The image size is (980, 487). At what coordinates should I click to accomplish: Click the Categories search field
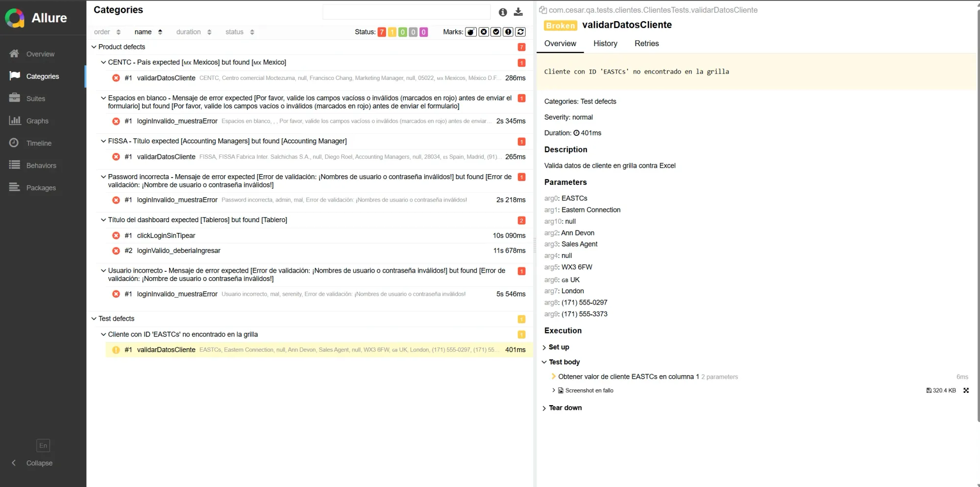pyautogui.click(x=407, y=11)
